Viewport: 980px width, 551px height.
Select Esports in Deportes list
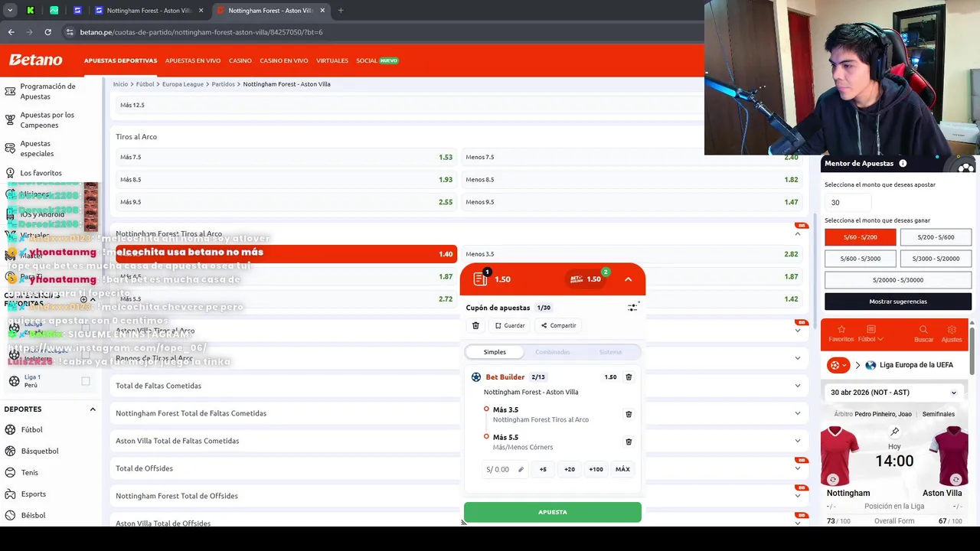point(33,494)
